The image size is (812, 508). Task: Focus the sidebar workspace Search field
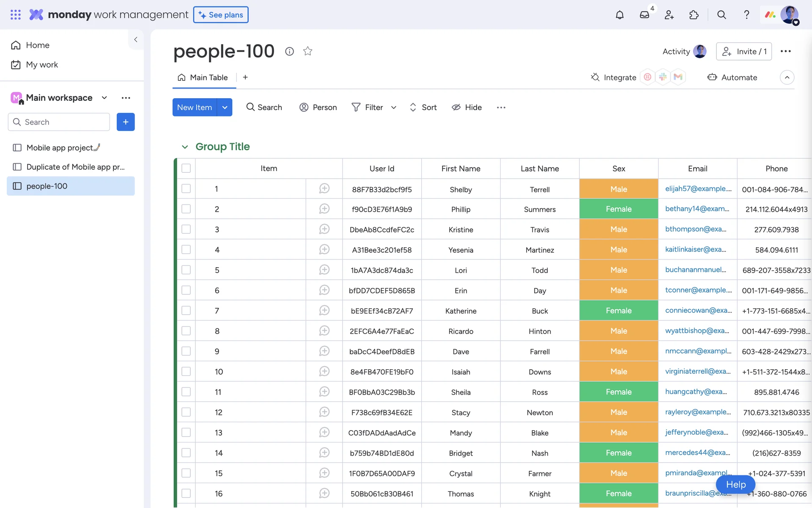click(x=59, y=122)
